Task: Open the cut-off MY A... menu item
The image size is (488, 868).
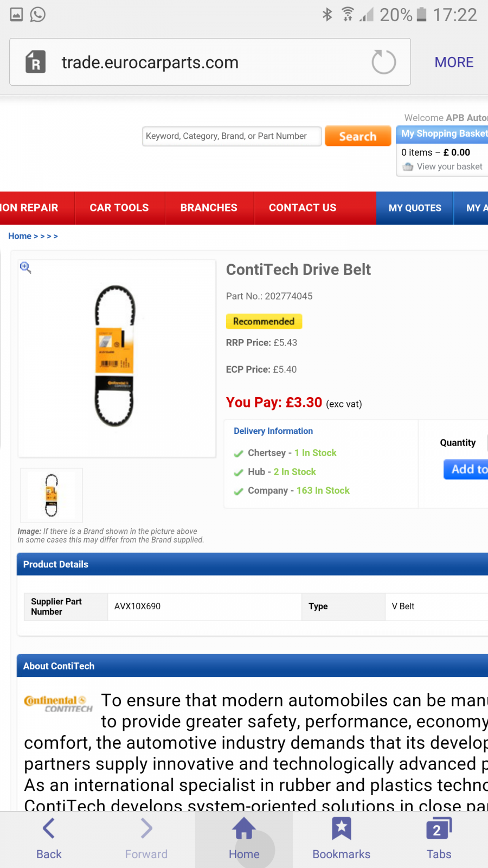Action: pos(472,208)
